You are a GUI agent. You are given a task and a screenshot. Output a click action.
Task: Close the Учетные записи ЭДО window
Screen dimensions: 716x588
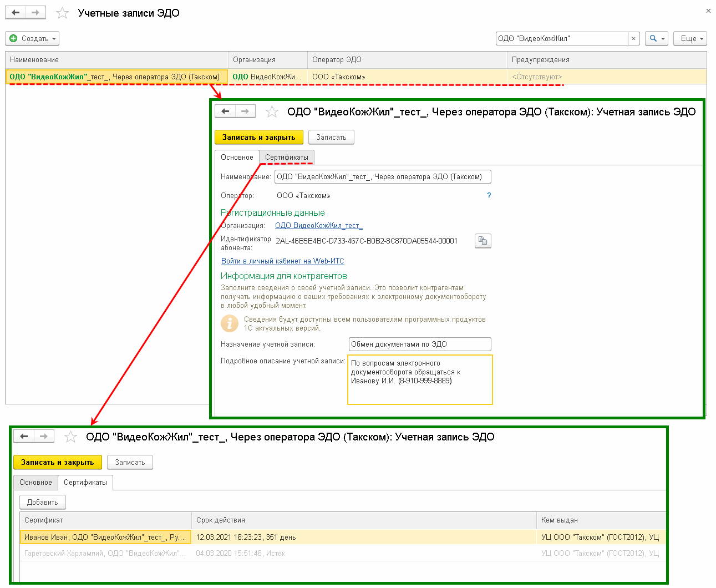click(708, 11)
